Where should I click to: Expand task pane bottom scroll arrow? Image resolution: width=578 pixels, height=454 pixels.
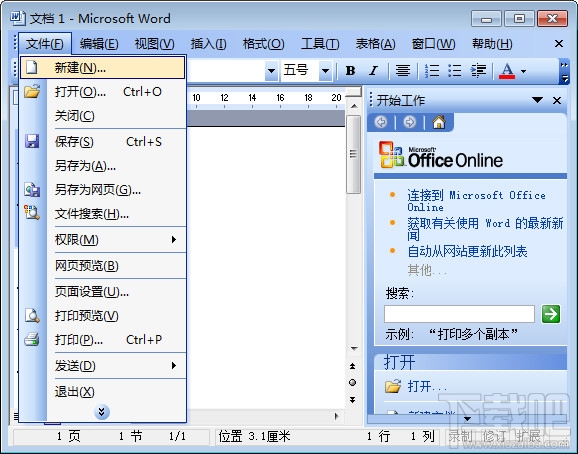467,419
